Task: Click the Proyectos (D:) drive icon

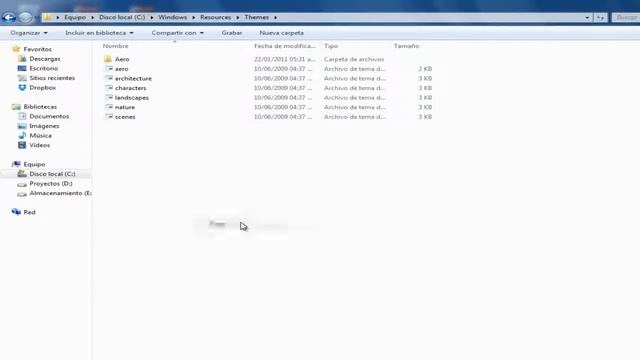Action: pos(22,184)
